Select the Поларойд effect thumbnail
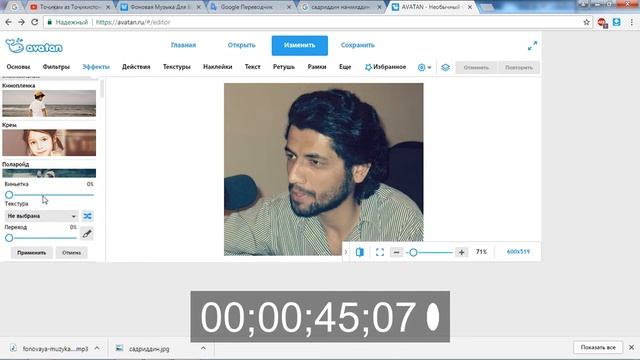 pos(49,173)
